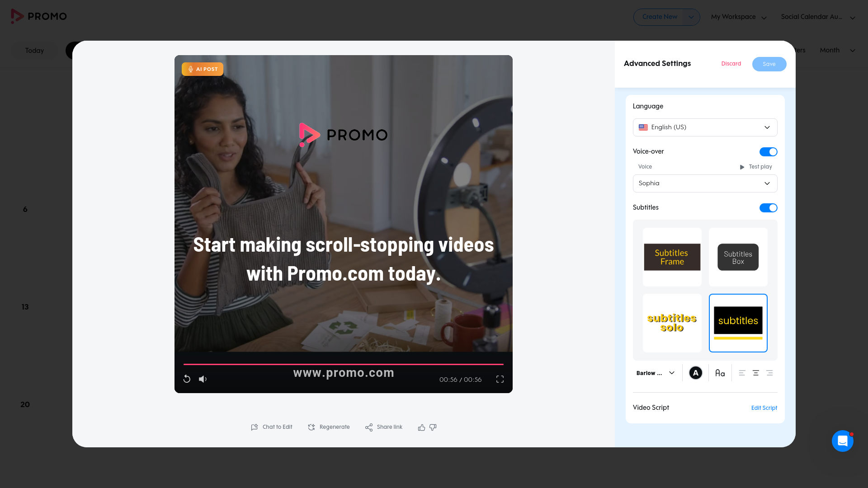
Task: Center-align the subtitles text
Action: (x=755, y=373)
